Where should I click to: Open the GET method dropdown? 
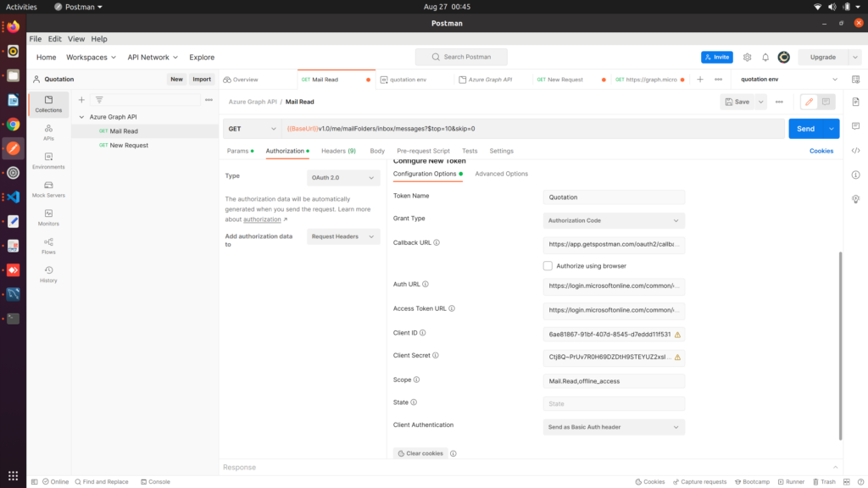[252, 129]
